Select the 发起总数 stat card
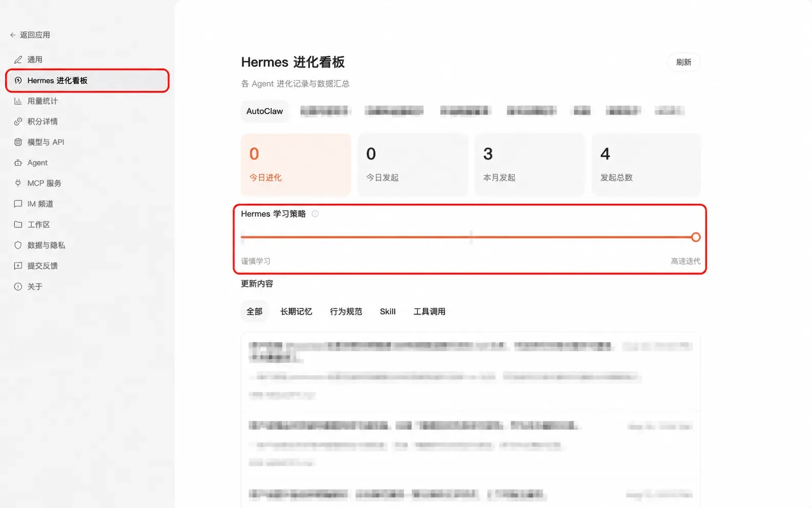This screenshot has height=508, width=812. pyautogui.click(x=647, y=165)
